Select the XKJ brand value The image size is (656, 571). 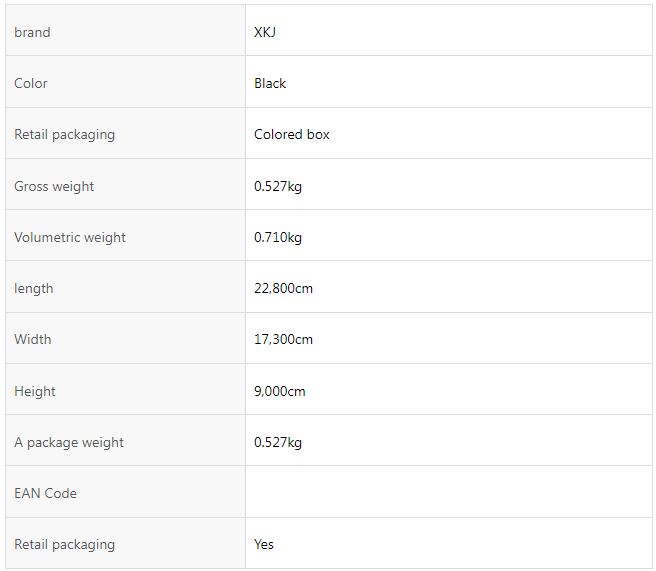[x=265, y=32]
